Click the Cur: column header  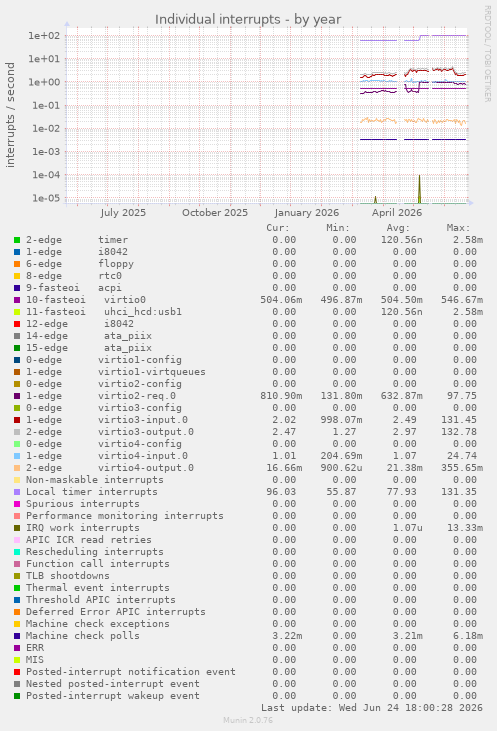coord(278,228)
